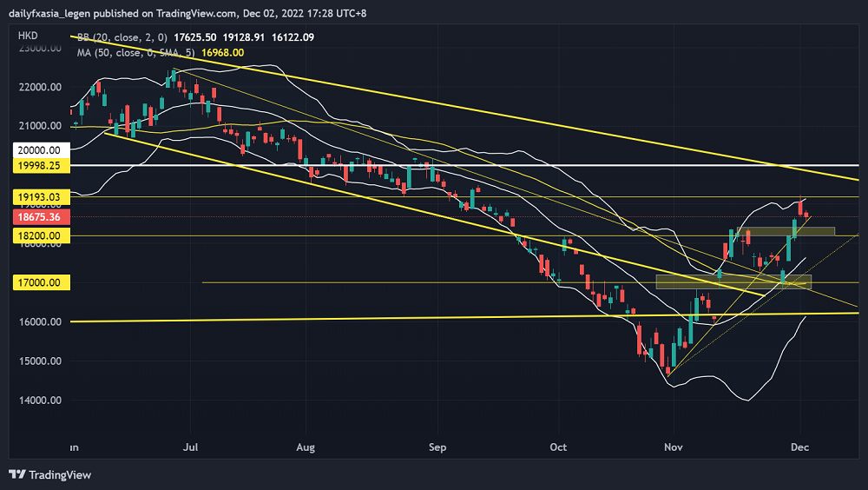
Task: Click the 16000.00 price axis tick
Action: (x=40, y=322)
